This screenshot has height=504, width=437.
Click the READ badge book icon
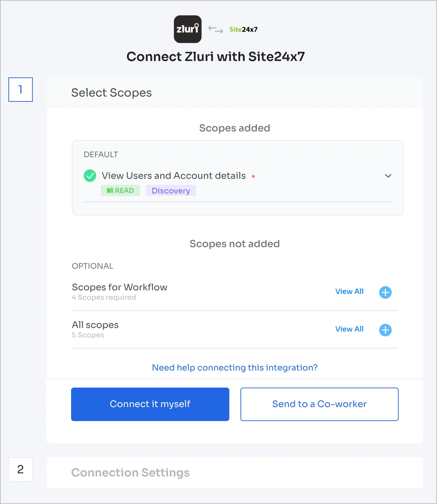[110, 191]
